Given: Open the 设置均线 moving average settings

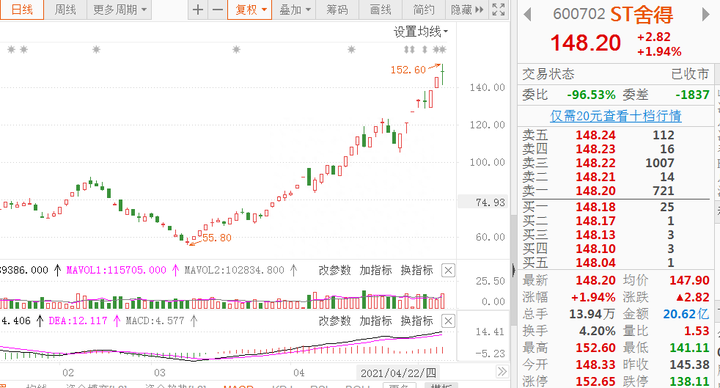Looking at the screenshot, I should pyautogui.click(x=420, y=32).
